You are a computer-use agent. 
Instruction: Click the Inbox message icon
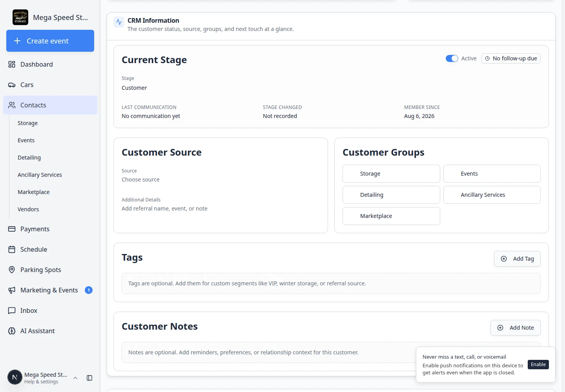pyautogui.click(x=12, y=310)
